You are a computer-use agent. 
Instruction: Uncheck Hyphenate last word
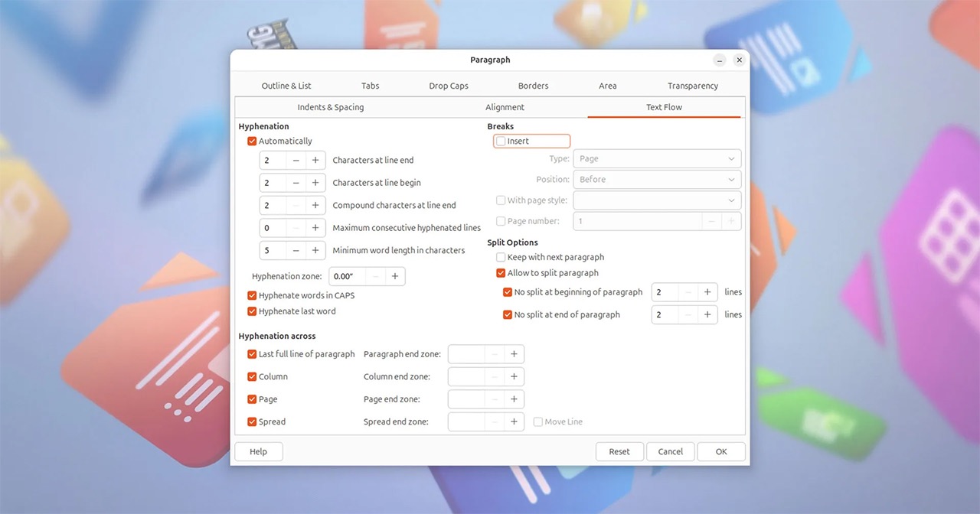[x=252, y=311]
